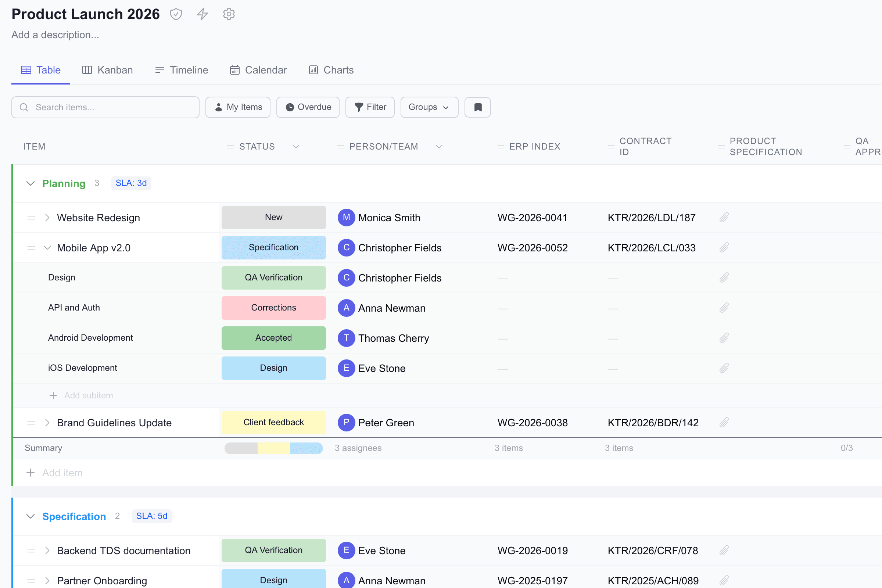Click the shield icon next to the project title
Screen dimensions: 882x588
(176, 14)
